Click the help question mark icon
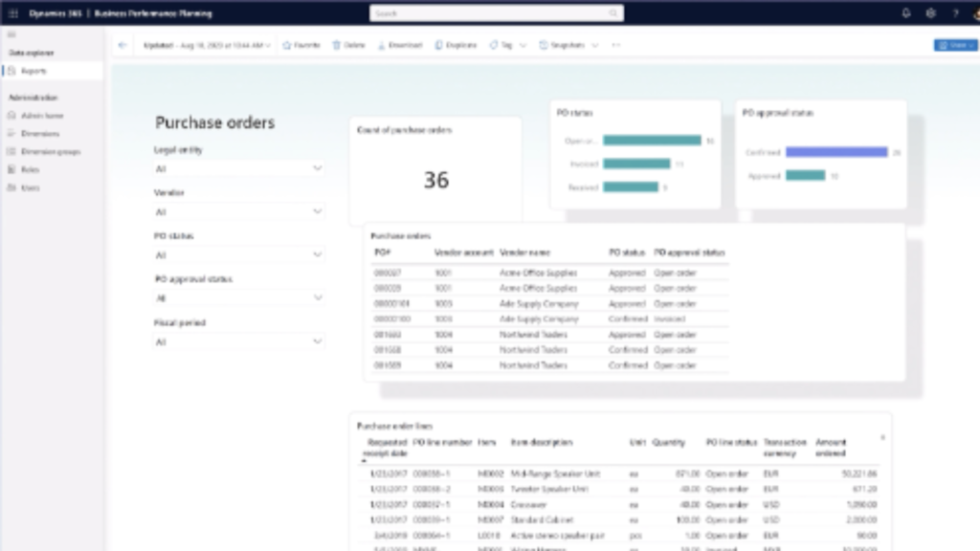This screenshot has height=551, width=980. tap(955, 13)
